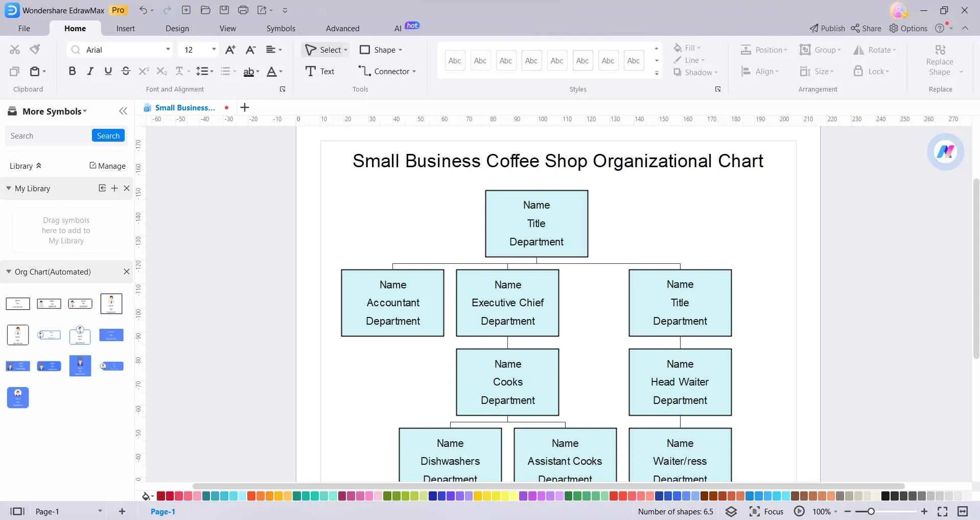This screenshot has width=980, height=520.
Task: Toggle italic formatting
Action: tap(90, 71)
